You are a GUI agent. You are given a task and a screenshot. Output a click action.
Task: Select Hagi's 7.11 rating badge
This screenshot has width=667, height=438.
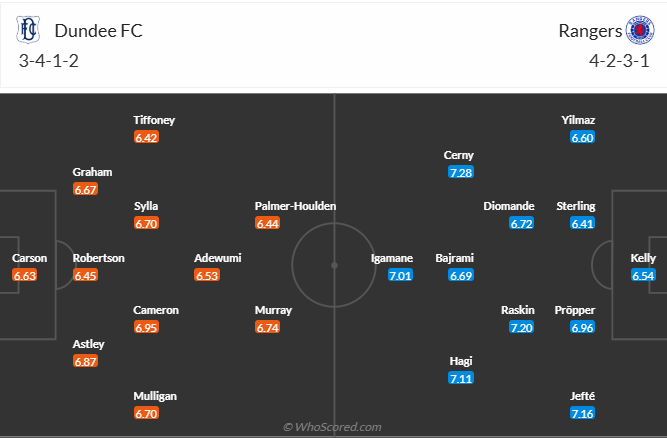pyautogui.click(x=461, y=378)
